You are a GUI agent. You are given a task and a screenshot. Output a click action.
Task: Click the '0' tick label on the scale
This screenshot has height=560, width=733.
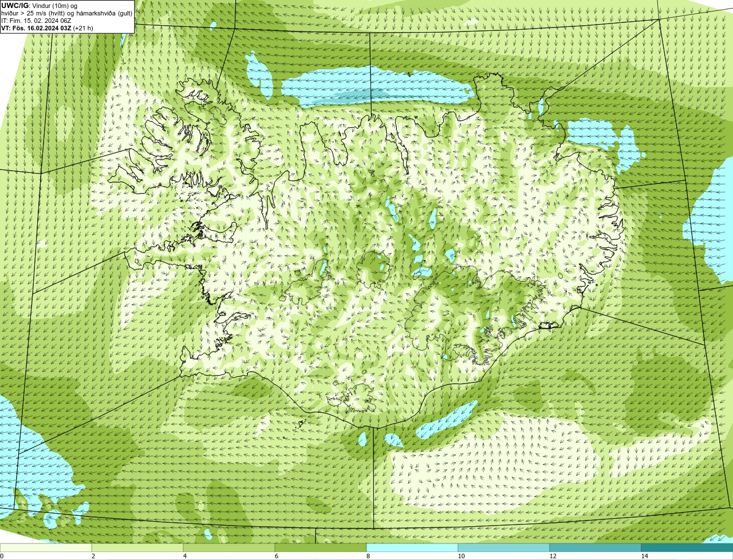2,556
